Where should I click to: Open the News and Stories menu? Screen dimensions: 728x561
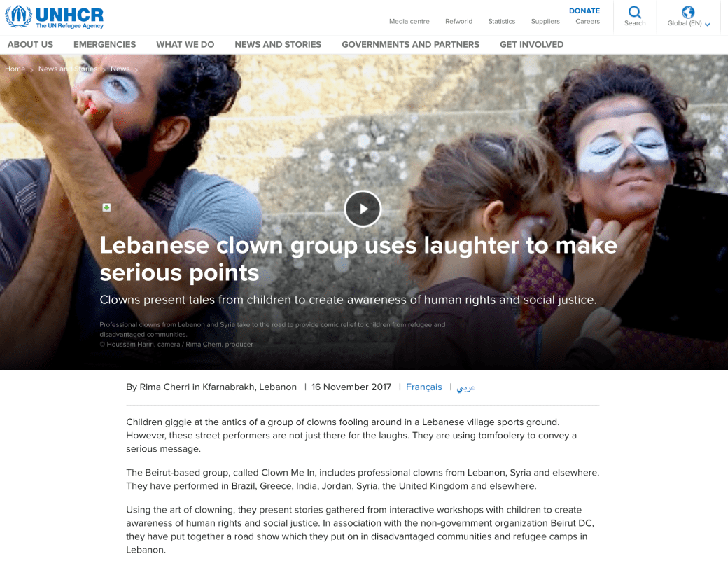click(278, 45)
